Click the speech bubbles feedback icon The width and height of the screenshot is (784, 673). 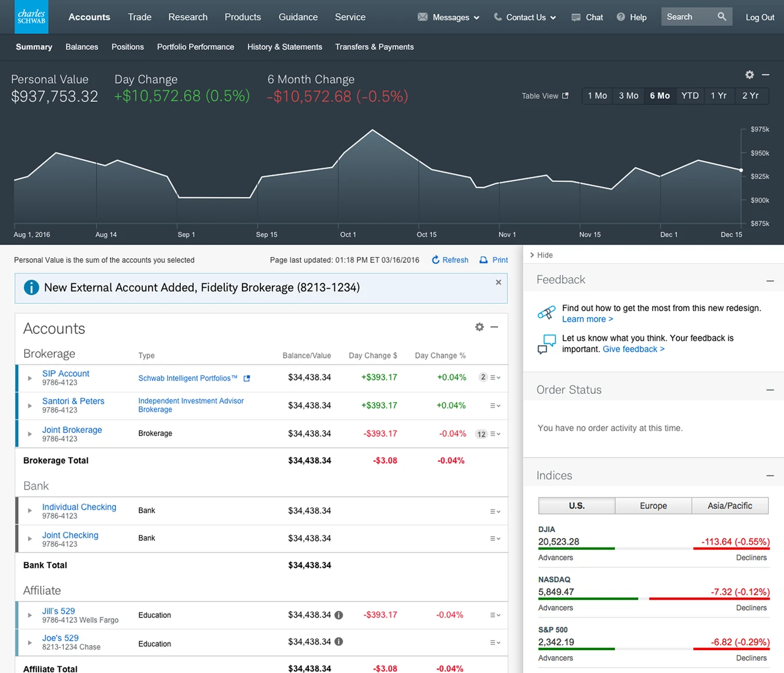click(546, 344)
